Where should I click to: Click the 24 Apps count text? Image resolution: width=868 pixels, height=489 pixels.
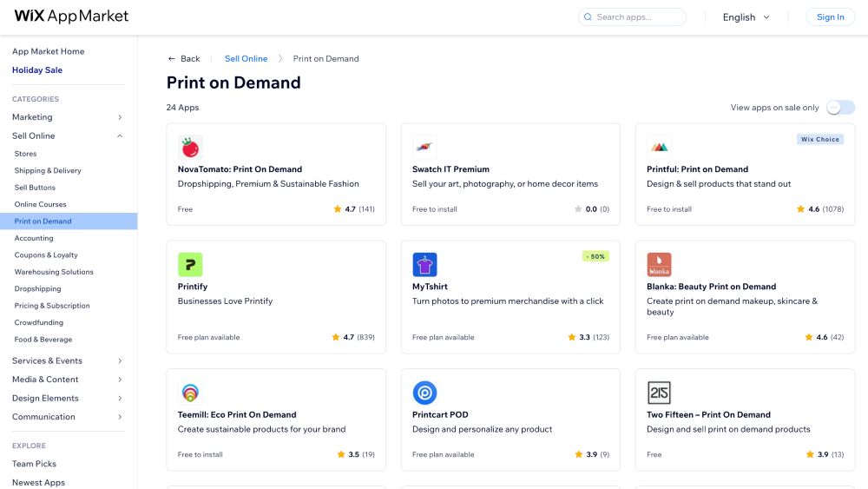point(182,108)
